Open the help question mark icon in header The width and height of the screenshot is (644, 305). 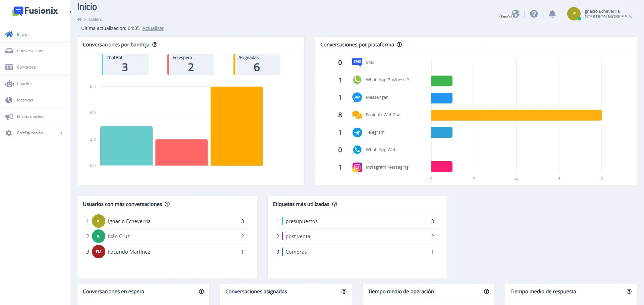click(534, 14)
